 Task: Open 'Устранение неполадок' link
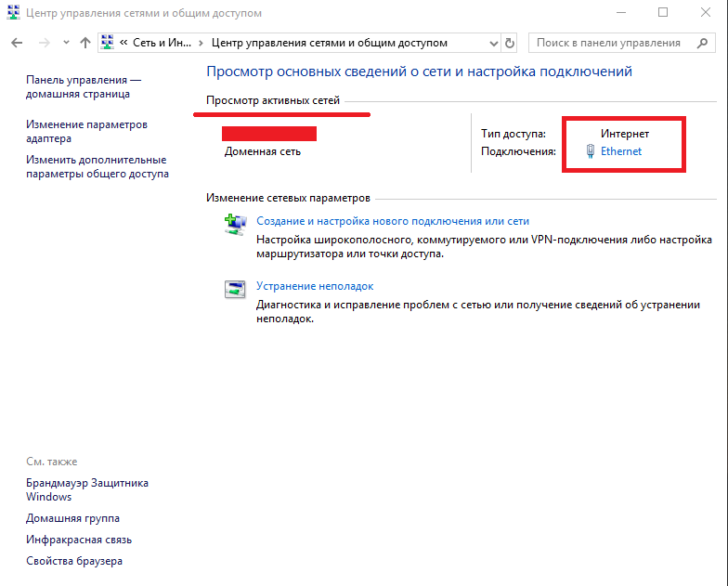point(315,286)
